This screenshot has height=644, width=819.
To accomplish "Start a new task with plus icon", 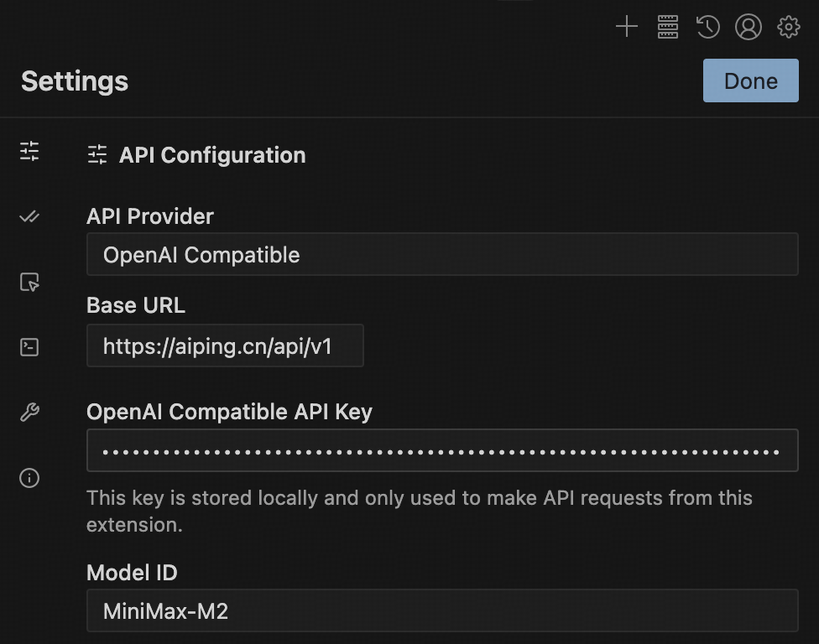I will click(627, 27).
